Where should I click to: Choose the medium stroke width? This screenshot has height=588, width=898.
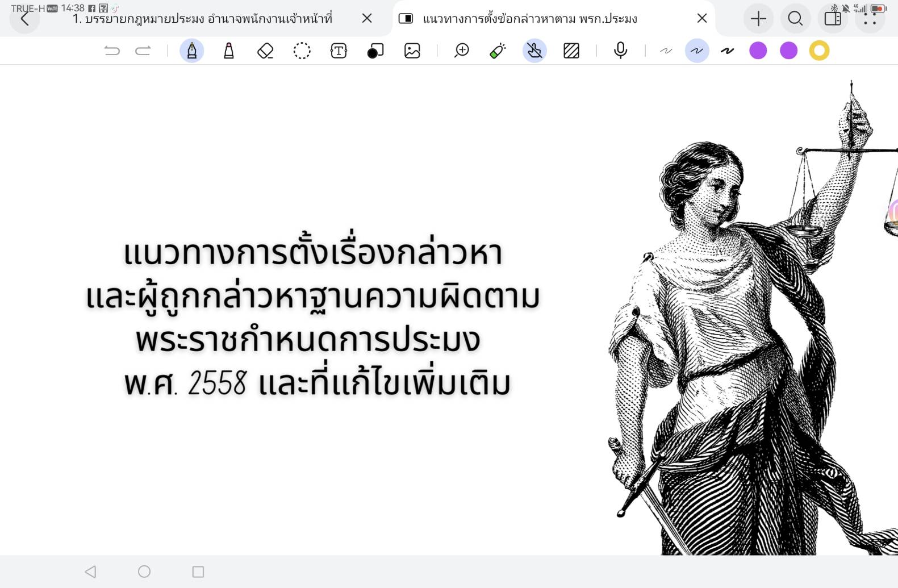coord(697,51)
